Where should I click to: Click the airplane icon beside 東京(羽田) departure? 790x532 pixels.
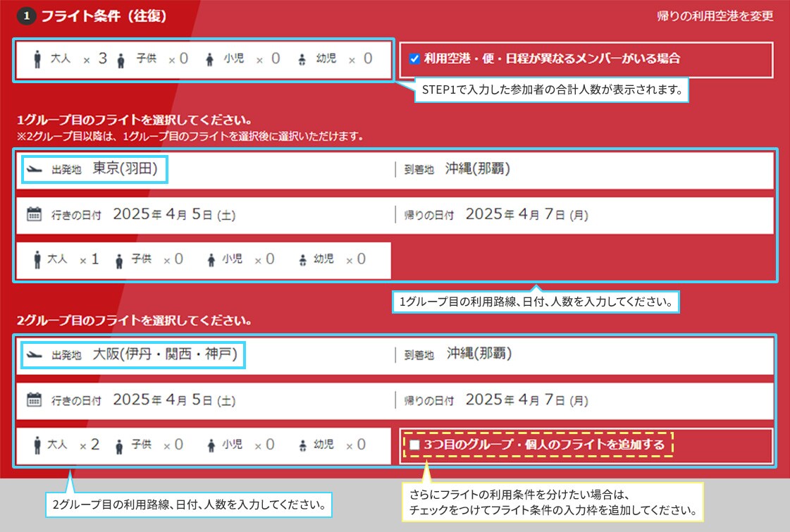pyautogui.click(x=33, y=170)
